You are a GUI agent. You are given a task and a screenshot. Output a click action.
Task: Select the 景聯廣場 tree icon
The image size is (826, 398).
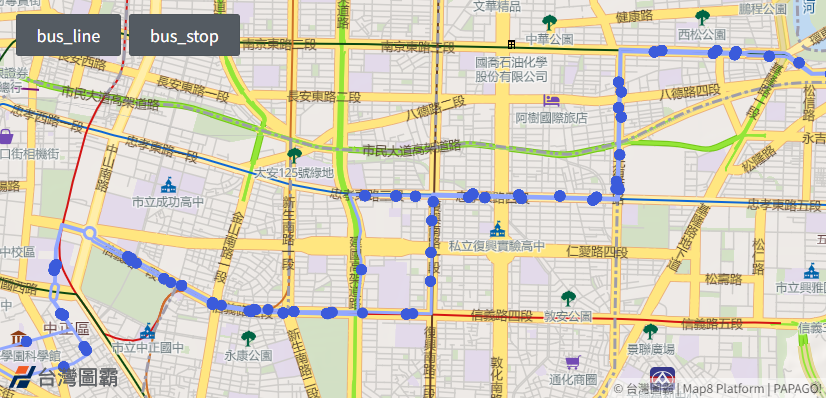(x=650, y=332)
